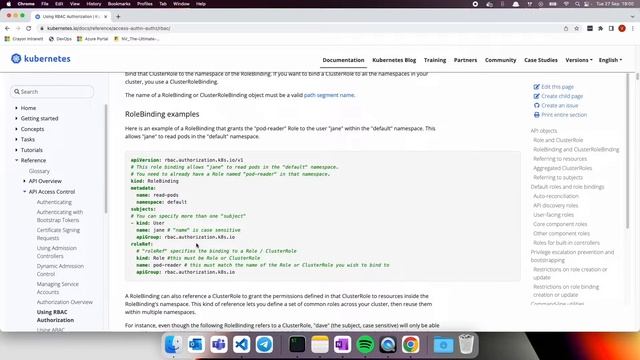Open the extensions puzzle icon

600,28
